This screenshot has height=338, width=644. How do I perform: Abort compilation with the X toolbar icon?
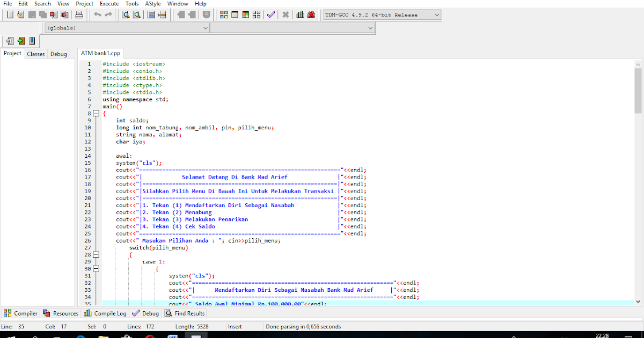tap(285, 14)
